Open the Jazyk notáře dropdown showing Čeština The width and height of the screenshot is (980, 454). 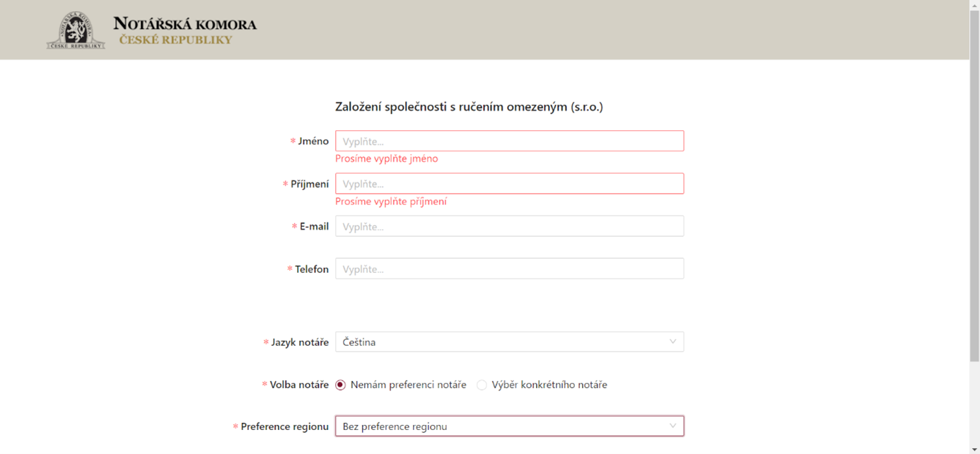[509, 342]
